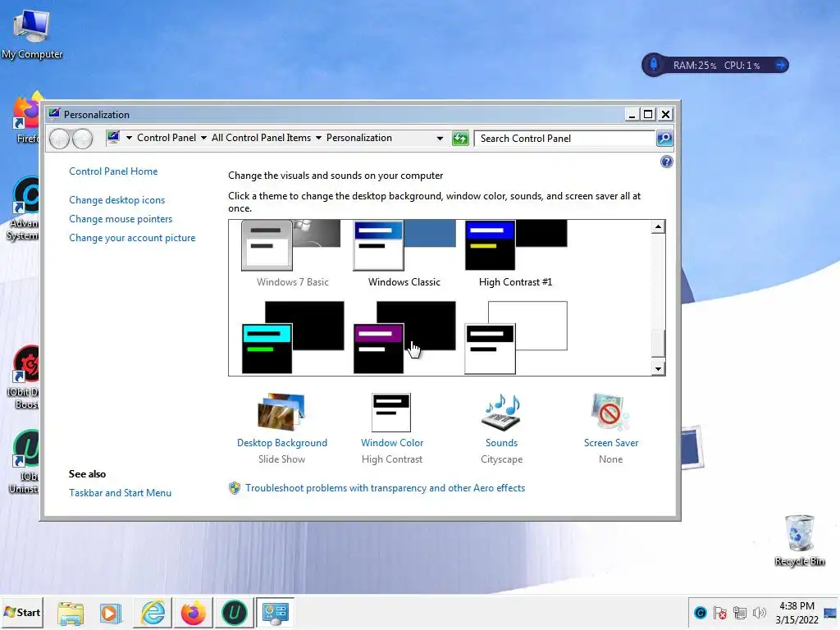The height and width of the screenshot is (630, 840).
Task: Click the Control Panel breadcrumb
Action: pyautogui.click(x=166, y=138)
